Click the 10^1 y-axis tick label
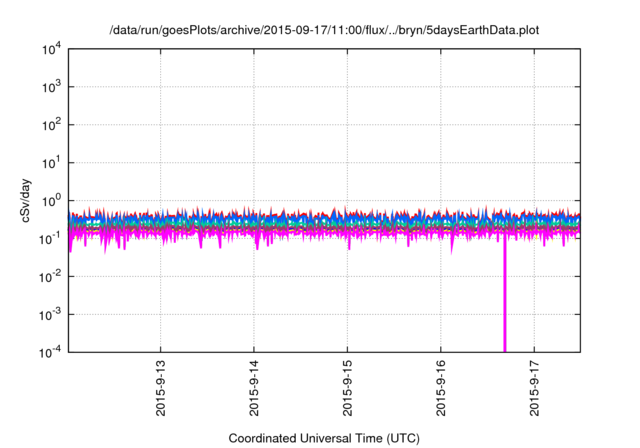This screenshot has width=640, height=448. 51,163
